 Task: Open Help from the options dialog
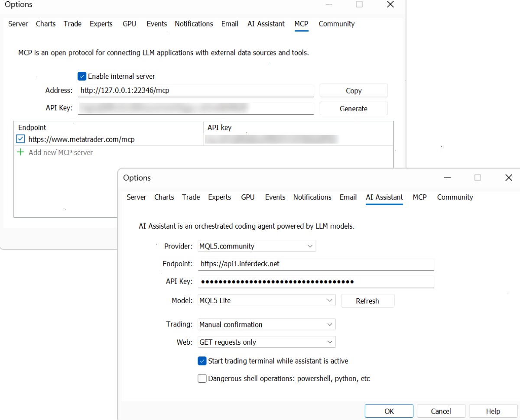pyautogui.click(x=493, y=411)
